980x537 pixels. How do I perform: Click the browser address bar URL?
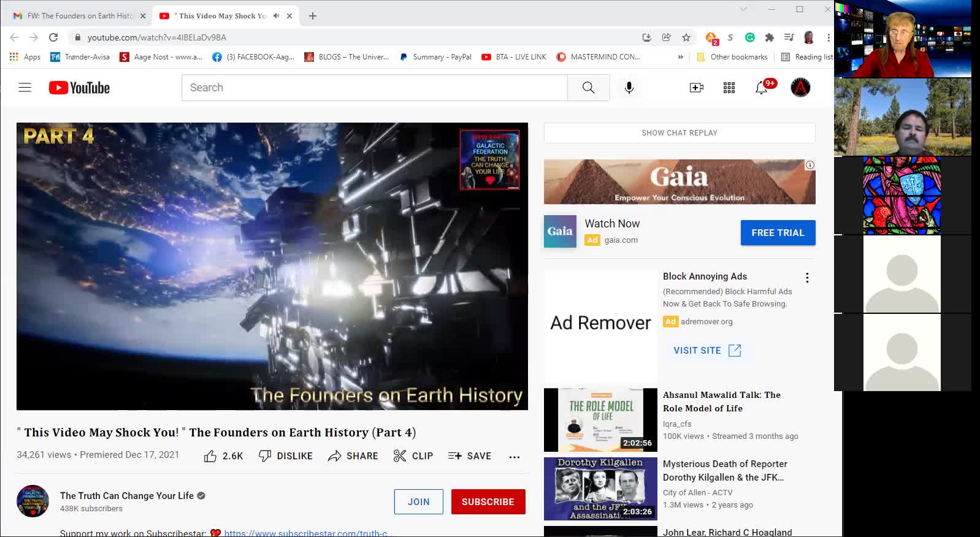click(x=157, y=37)
